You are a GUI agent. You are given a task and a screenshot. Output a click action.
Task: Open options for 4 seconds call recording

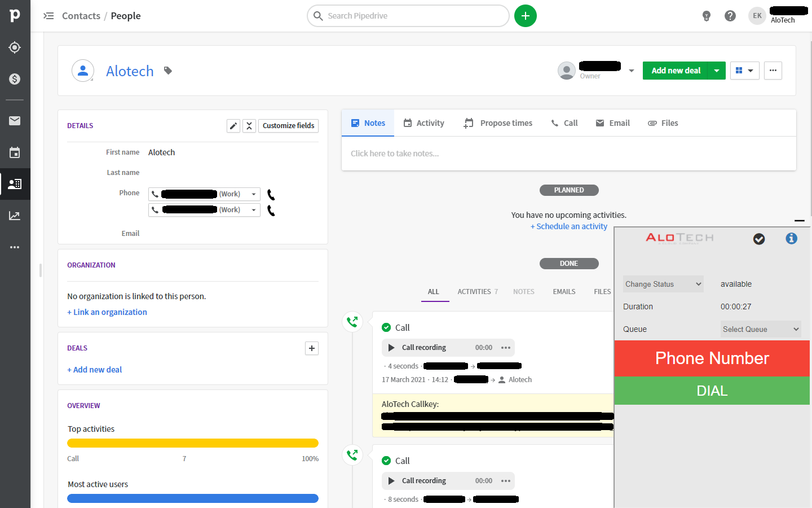[506, 348]
